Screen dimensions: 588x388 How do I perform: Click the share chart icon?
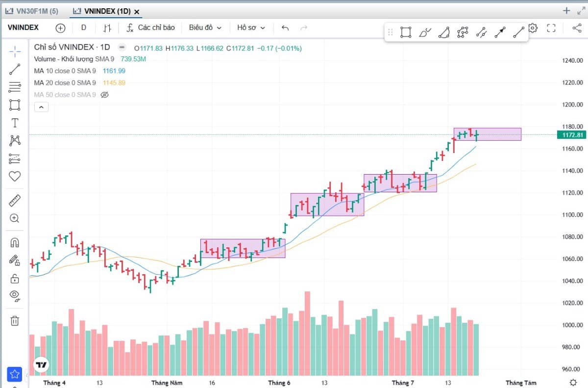[577, 28]
